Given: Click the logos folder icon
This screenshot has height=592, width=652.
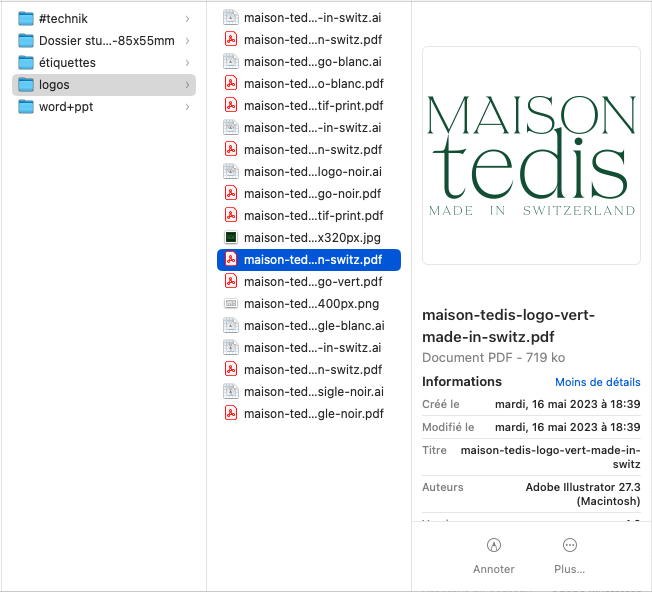Looking at the screenshot, I should pos(26,85).
